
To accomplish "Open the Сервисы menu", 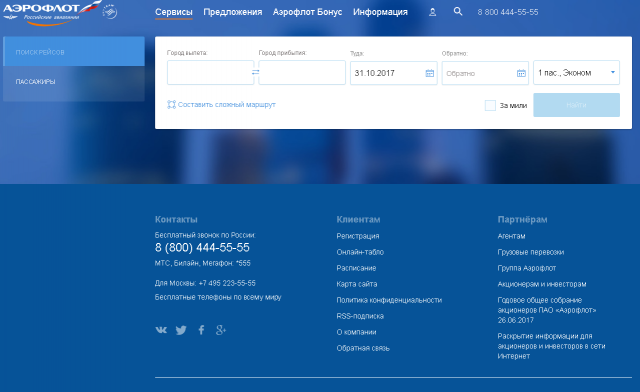I will tap(173, 12).
